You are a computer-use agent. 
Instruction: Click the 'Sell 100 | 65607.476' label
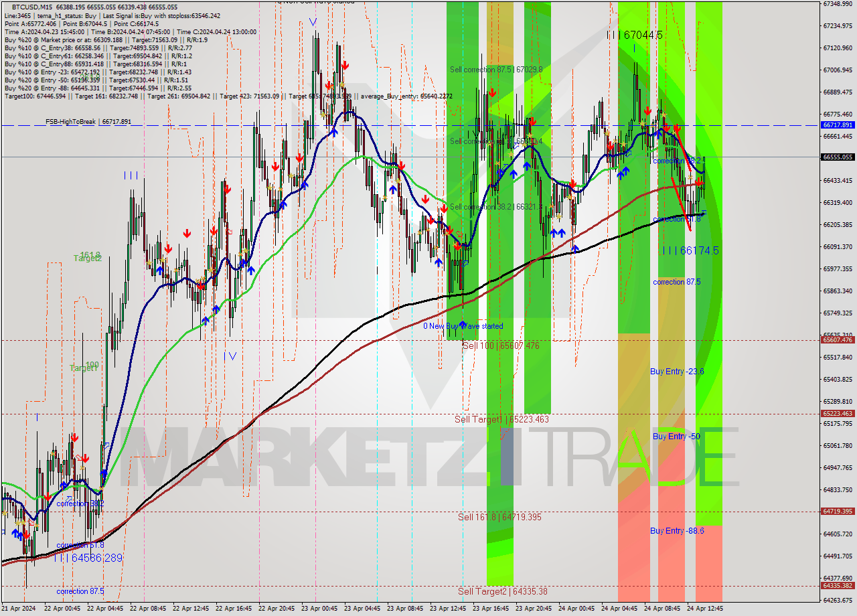(501, 345)
